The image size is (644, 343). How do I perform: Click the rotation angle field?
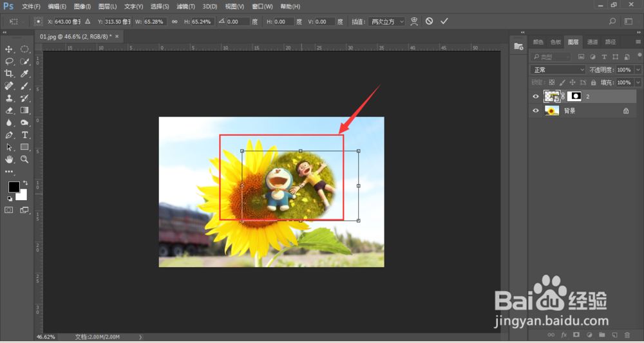238,21
